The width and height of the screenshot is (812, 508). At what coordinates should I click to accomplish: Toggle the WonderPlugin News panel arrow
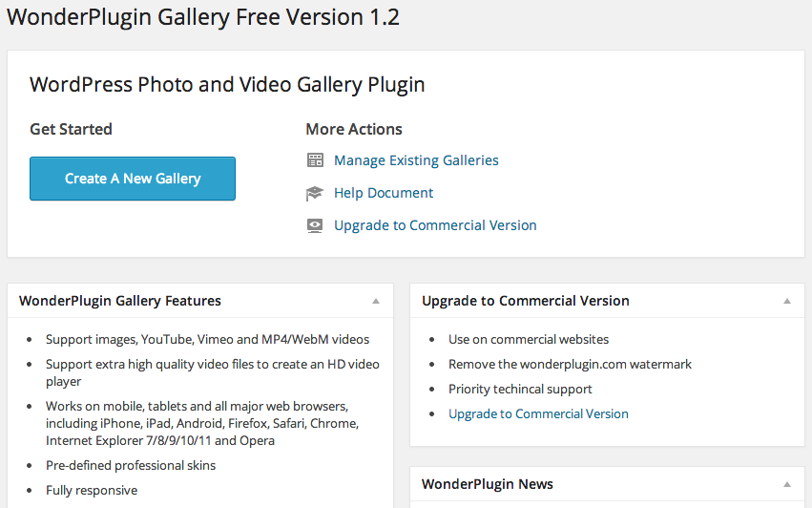(787, 484)
